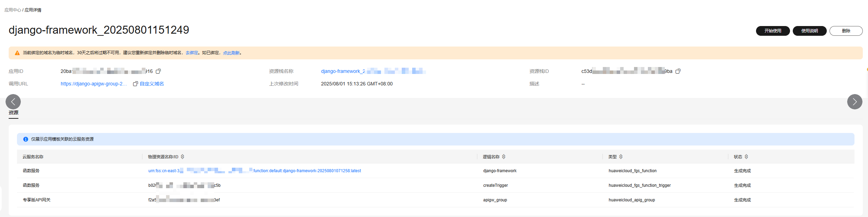Copy the application ID value

point(158,71)
